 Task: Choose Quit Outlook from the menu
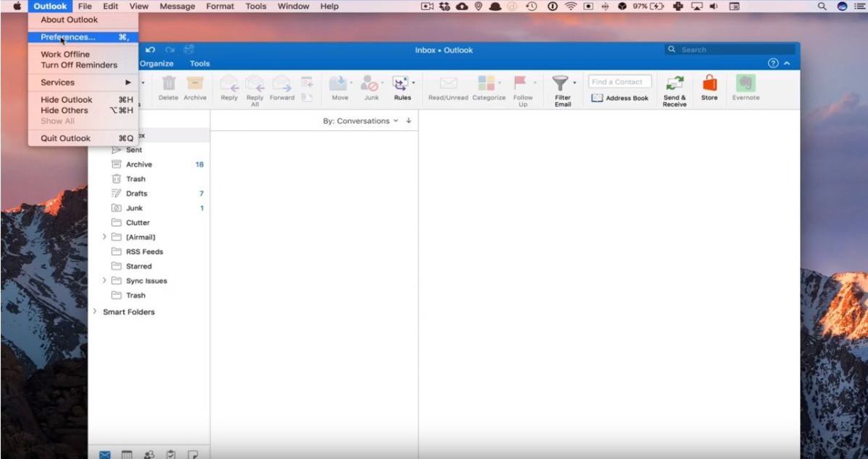(x=66, y=138)
